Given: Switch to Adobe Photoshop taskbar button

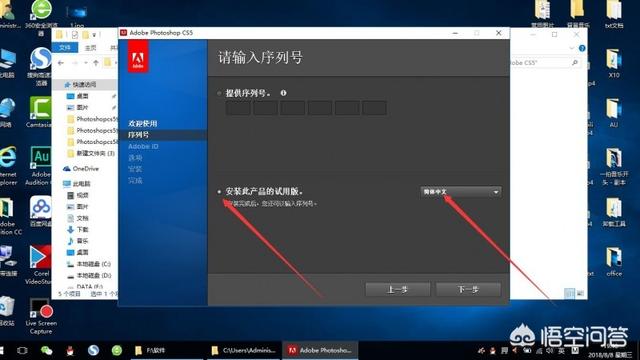Looking at the screenshot, I should point(320,350).
